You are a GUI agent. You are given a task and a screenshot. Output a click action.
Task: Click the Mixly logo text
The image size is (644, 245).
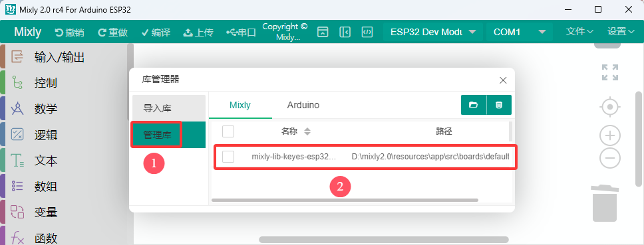point(27,32)
